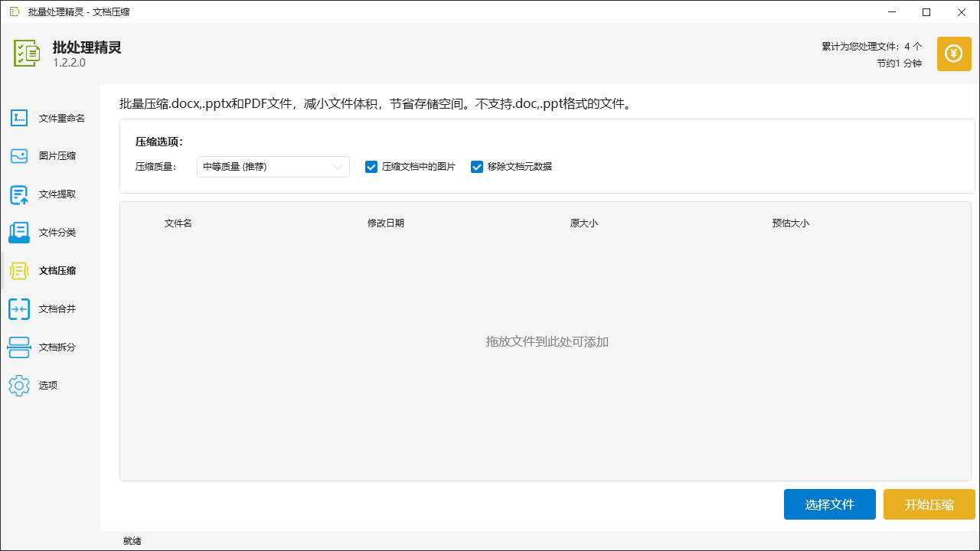Disable 移除文档元数据 option

coord(477,166)
